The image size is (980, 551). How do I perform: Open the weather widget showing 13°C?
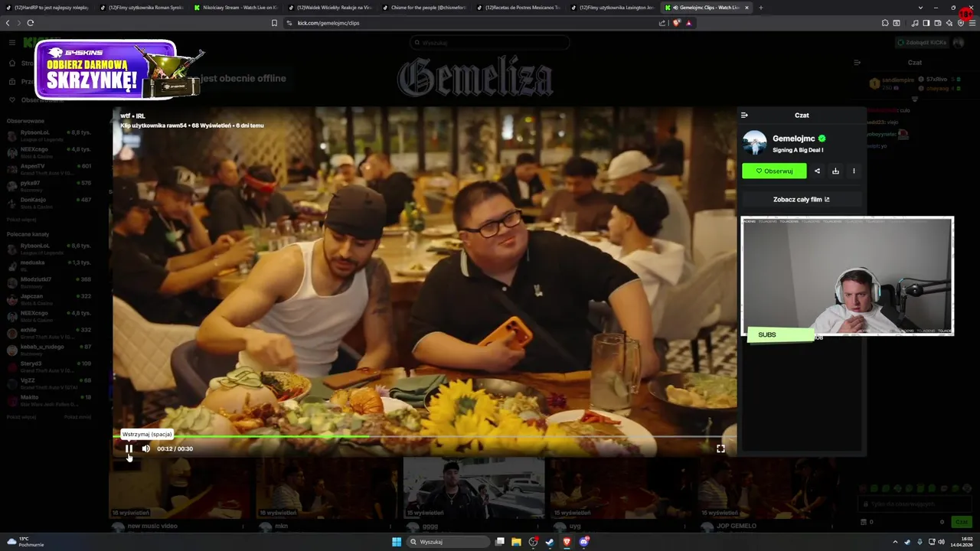coord(24,542)
